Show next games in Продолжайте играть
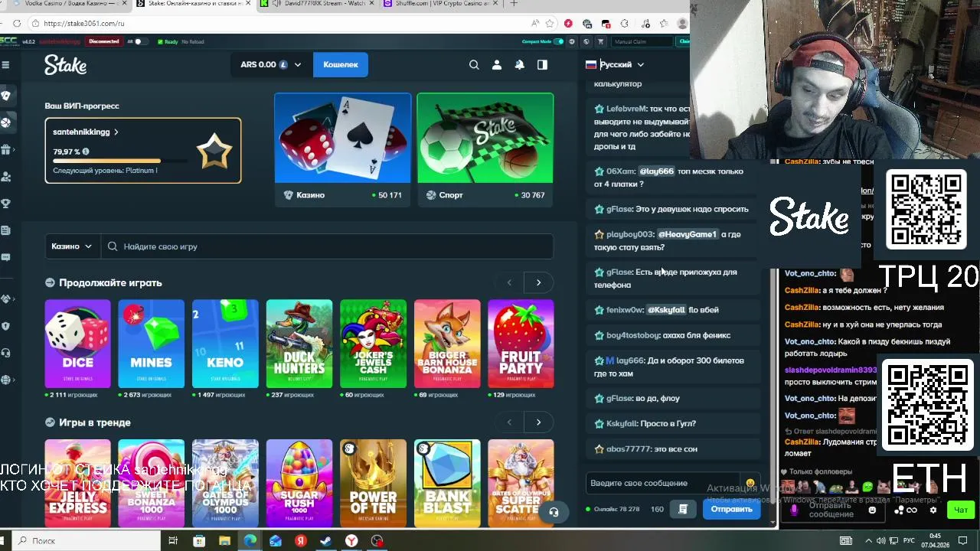This screenshot has height=551, width=980. point(538,282)
